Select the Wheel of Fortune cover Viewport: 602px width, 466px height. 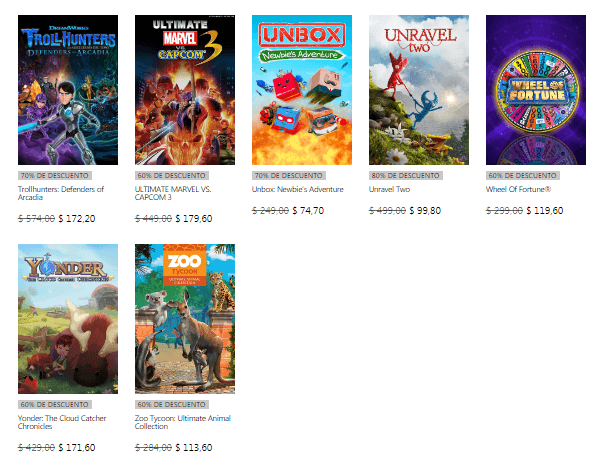pos(536,90)
